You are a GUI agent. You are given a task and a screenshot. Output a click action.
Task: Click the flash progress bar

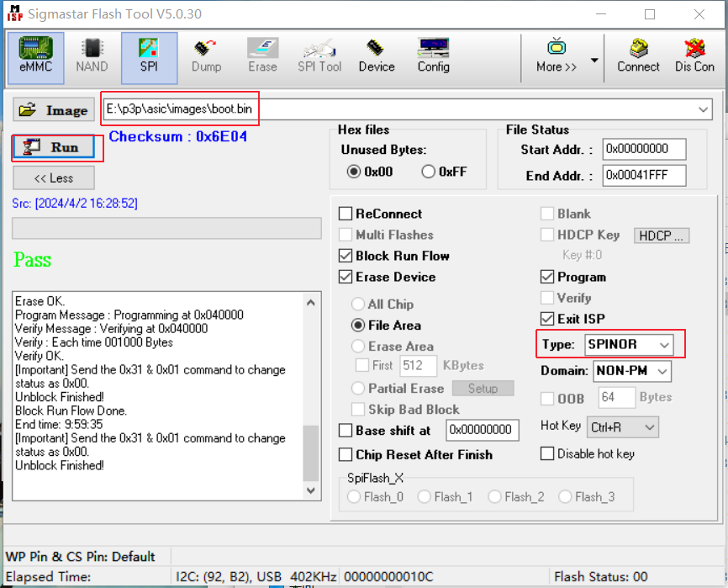pyautogui.click(x=166, y=229)
